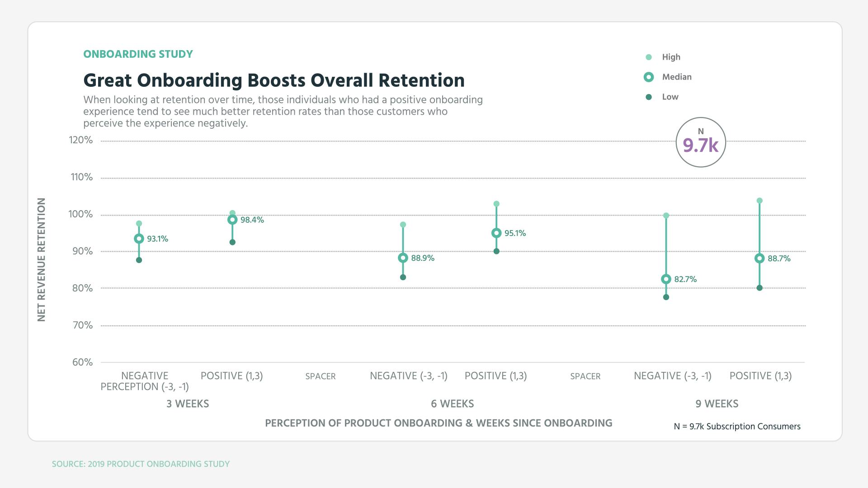
Task: Click the high-low range line above 82.7%
Action: tap(666, 246)
